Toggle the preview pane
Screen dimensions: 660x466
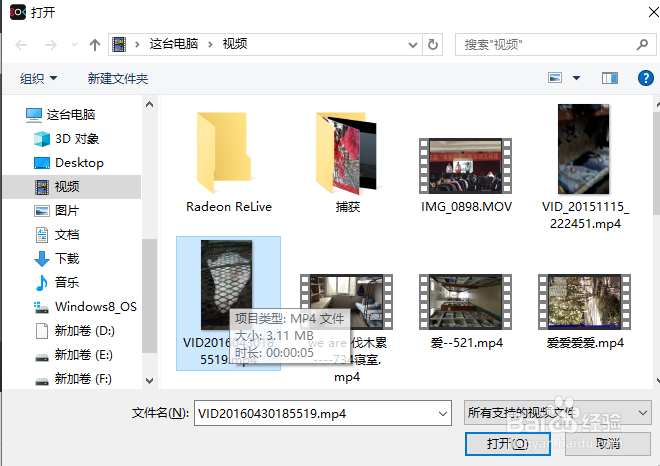(610, 78)
